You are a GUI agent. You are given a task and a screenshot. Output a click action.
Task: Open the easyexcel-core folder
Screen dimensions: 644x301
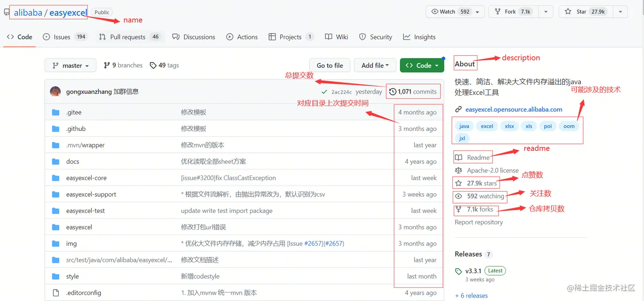click(86, 178)
